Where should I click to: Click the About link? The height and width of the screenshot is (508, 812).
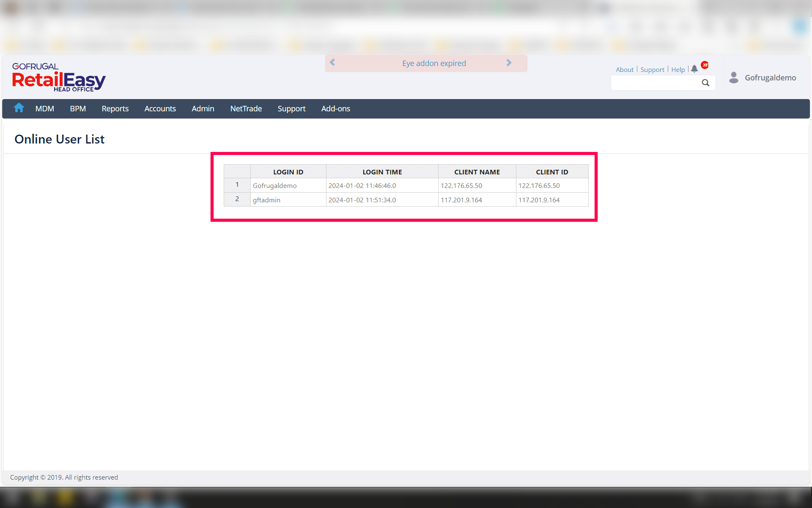point(624,69)
